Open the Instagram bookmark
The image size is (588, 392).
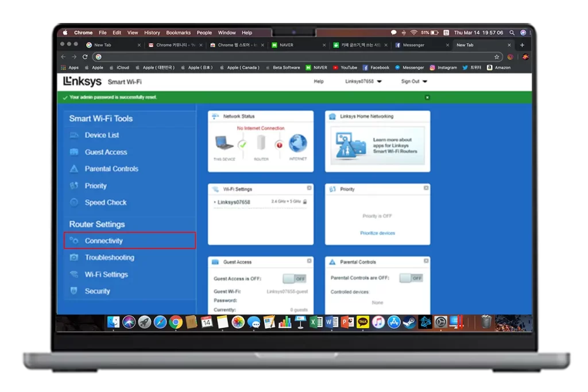[x=443, y=68]
